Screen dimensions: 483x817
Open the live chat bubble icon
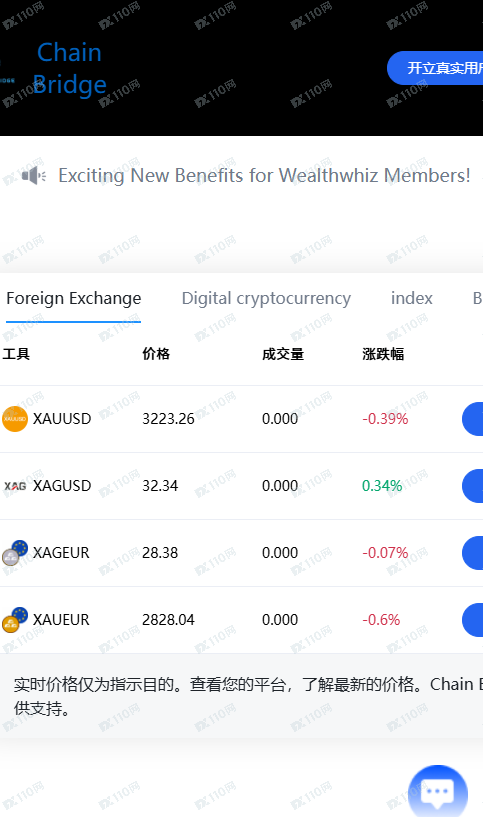pos(438,791)
